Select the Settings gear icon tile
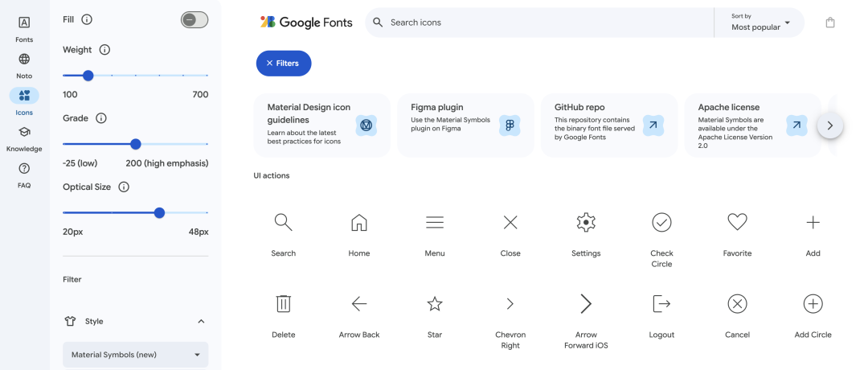Image resolution: width=868 pixels, height=370 pixels. (x=586, y=234)
